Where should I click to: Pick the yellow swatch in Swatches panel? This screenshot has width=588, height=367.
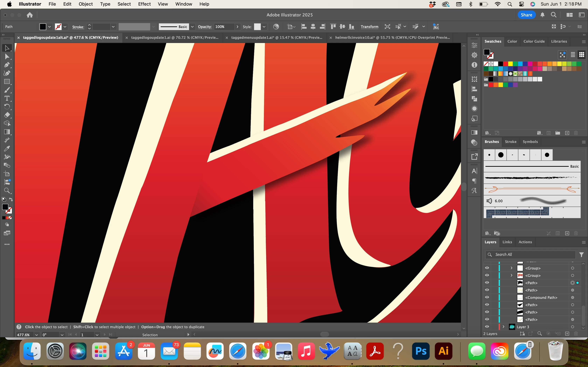click(x=510, y=64)
